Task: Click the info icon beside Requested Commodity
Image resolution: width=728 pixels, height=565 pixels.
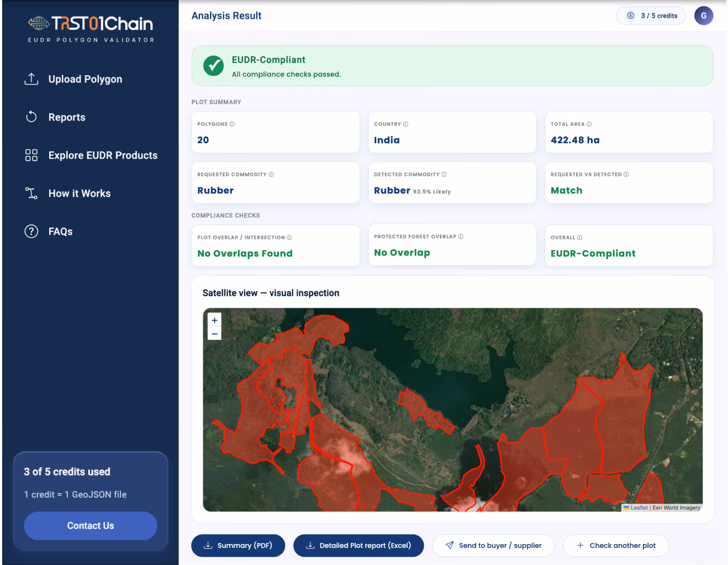Action: point(271,174)
